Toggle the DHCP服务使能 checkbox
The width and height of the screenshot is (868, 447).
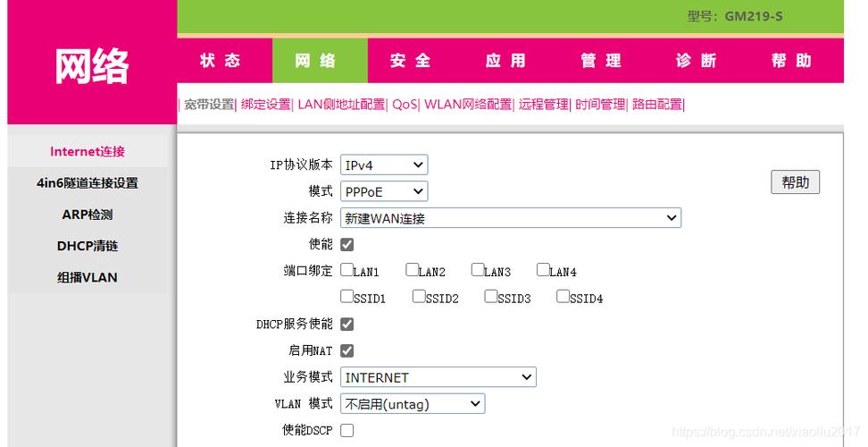[x=347, y=324]
